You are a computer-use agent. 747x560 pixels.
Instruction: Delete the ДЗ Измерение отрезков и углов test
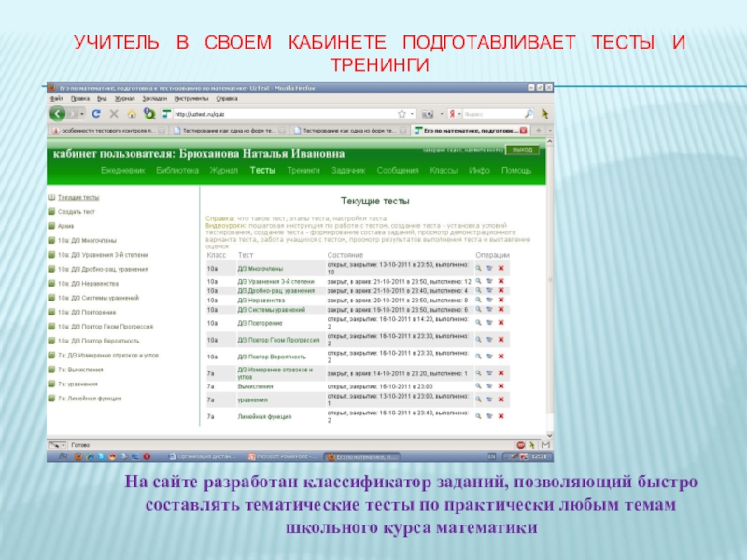(501, 372)
